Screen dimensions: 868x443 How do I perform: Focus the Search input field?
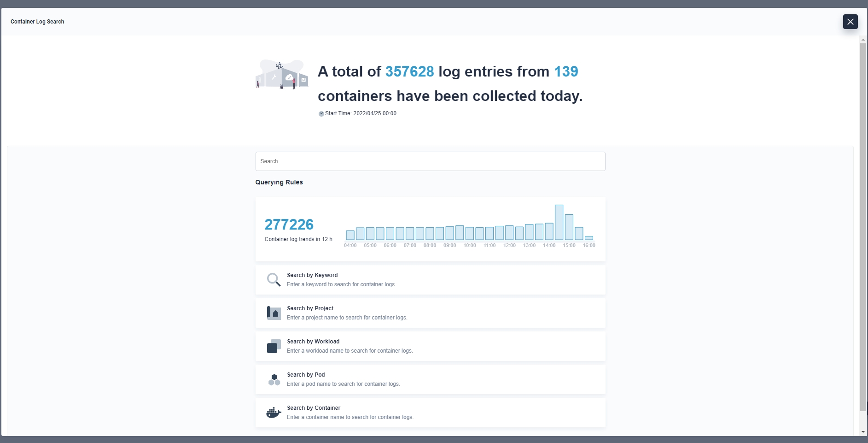pyautogui.click(x=430, y=161)
